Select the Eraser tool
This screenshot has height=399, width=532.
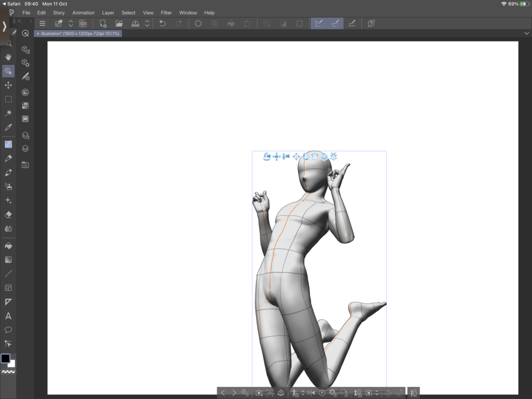pos(8,215)
